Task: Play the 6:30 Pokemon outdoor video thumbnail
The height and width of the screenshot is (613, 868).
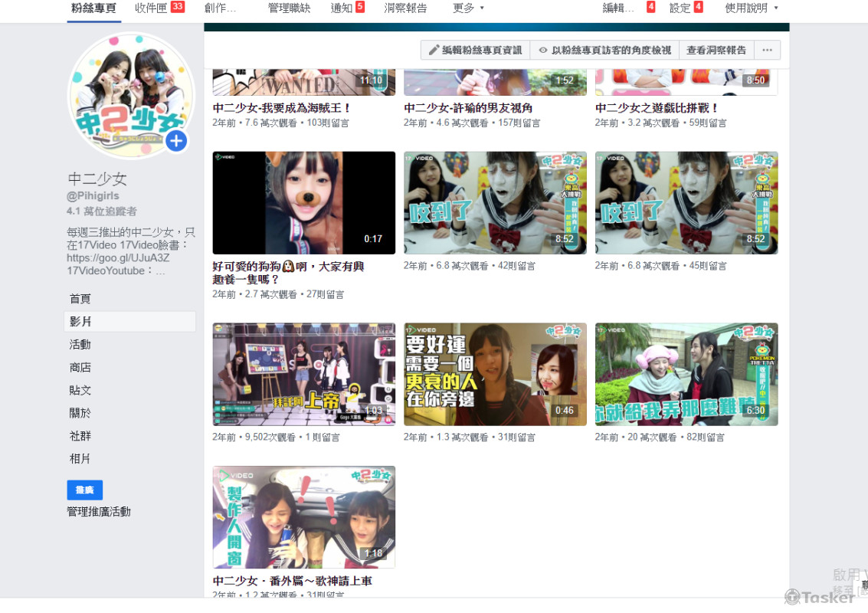Action: [x=686, y=374]
